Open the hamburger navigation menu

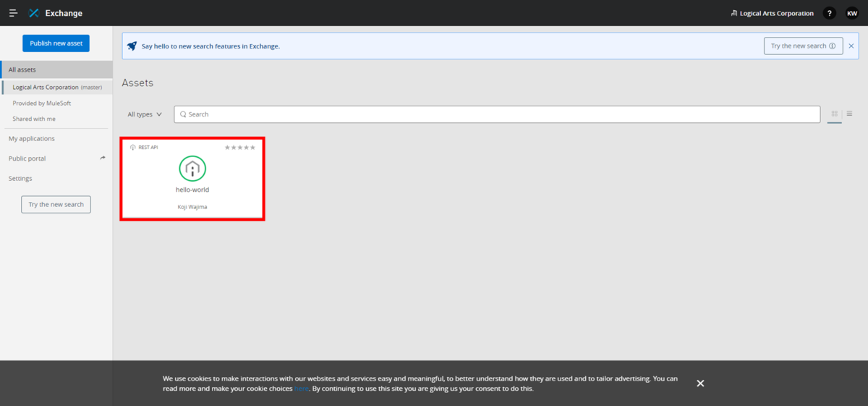[13, 13]
